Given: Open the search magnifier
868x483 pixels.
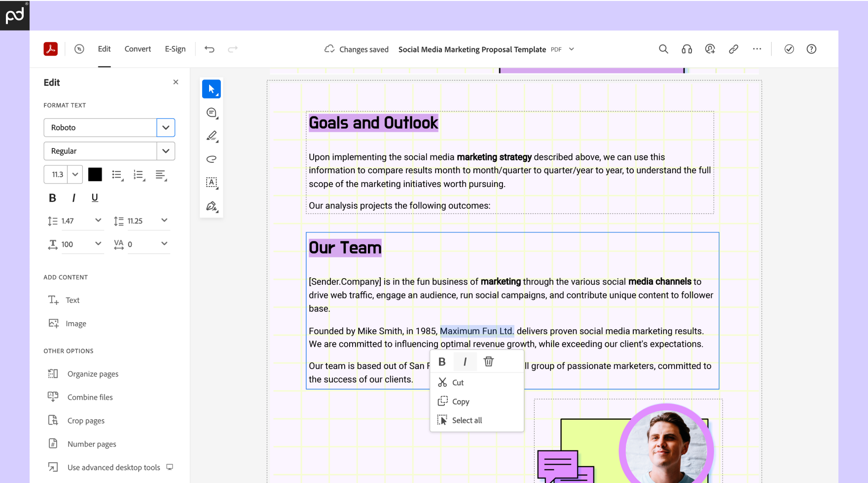Looking at the screenshot, I should 663,49.
